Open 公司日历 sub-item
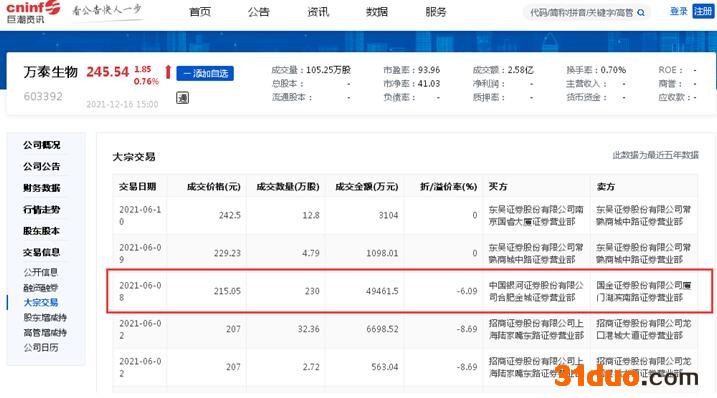Viewport: 717px width, 398px height. [x=41, y=348]
